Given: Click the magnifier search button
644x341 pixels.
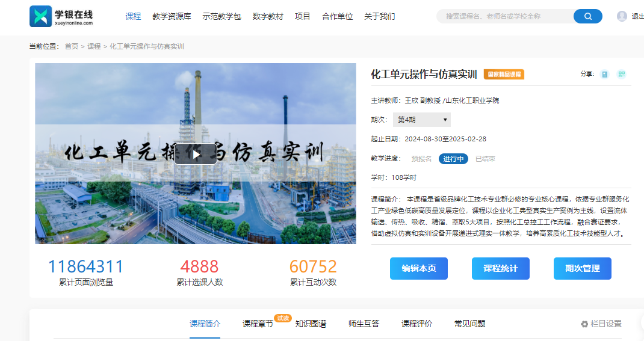Looking at the screenshot, I should (587, 16).
